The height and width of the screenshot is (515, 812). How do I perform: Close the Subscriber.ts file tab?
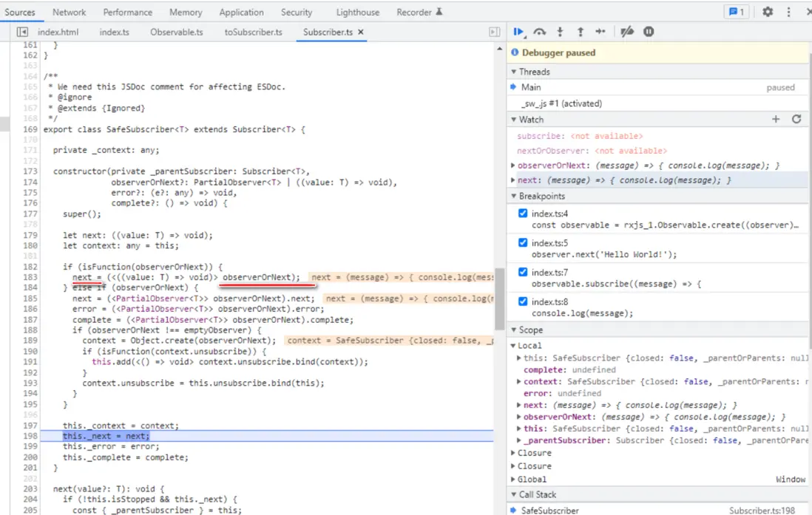pyautogui.click(x=361, y=33)
